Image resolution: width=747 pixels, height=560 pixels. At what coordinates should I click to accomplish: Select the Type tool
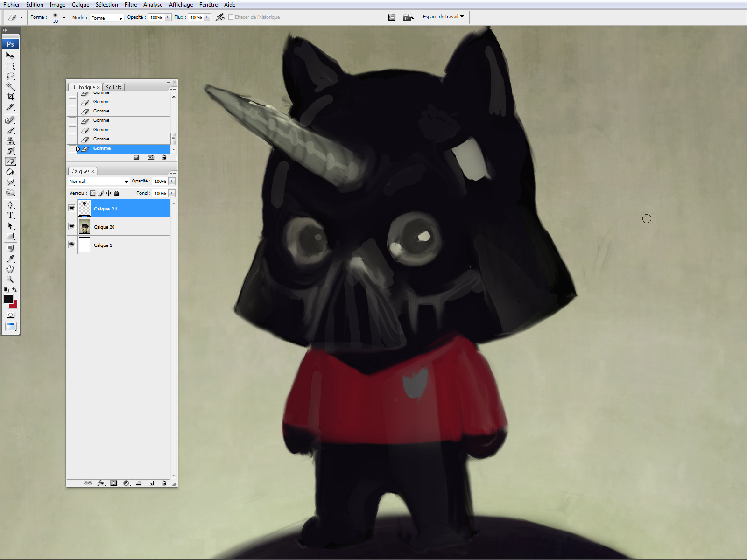pos(10,215)
